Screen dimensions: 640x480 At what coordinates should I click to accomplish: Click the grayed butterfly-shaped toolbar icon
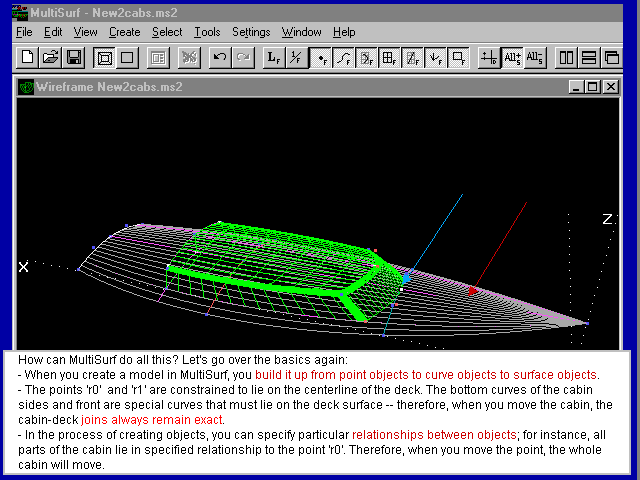(x=189, y=58)
